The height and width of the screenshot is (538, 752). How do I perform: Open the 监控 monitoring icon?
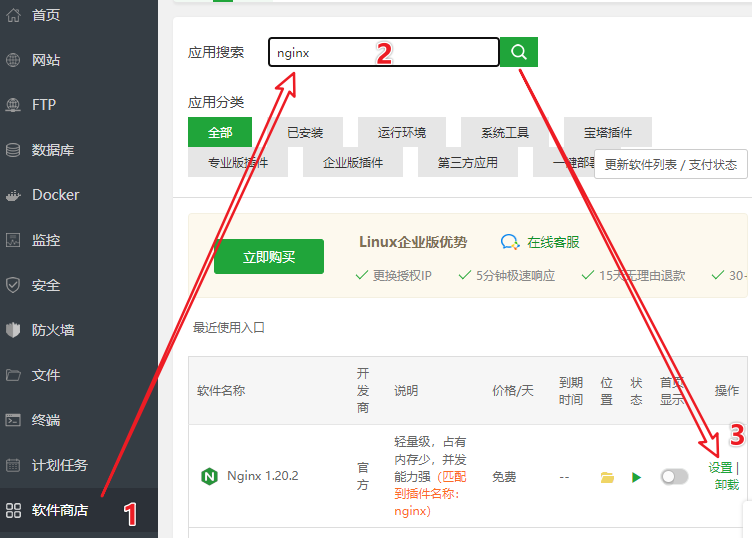click(13, 240)
